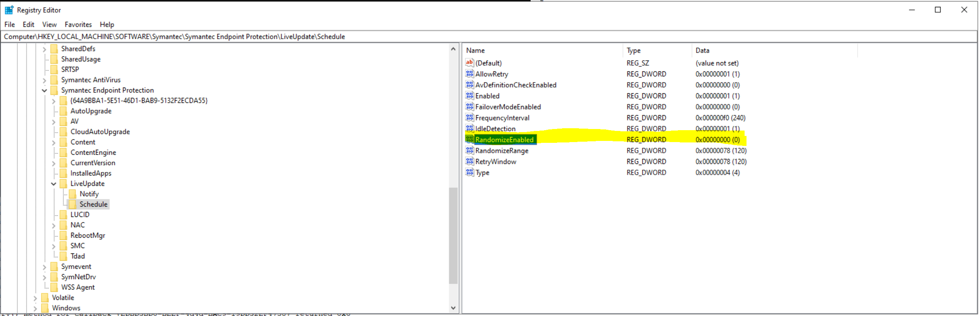This screenshot has height=316, width=980.
Task: Click the WSS Agent folder icon
Action: point(54,287)
